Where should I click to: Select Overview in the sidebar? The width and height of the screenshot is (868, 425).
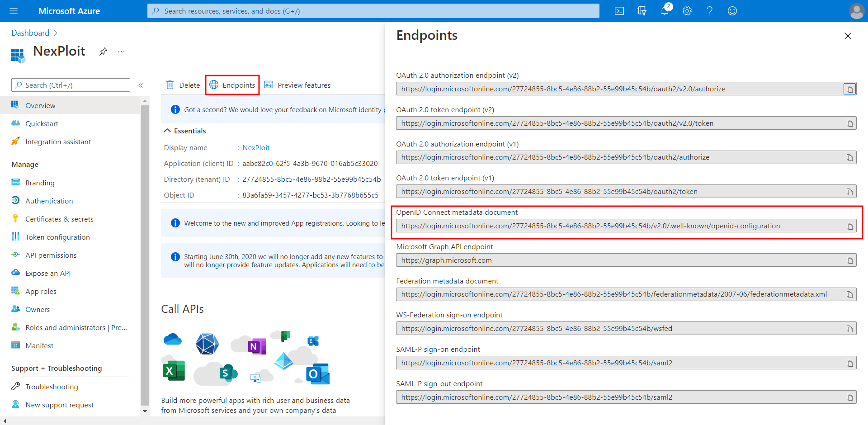pyautogui.click(x=70, y=105)
